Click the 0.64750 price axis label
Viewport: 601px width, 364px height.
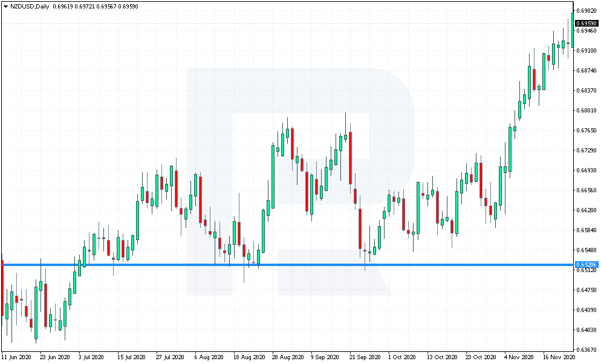point(587,290)
